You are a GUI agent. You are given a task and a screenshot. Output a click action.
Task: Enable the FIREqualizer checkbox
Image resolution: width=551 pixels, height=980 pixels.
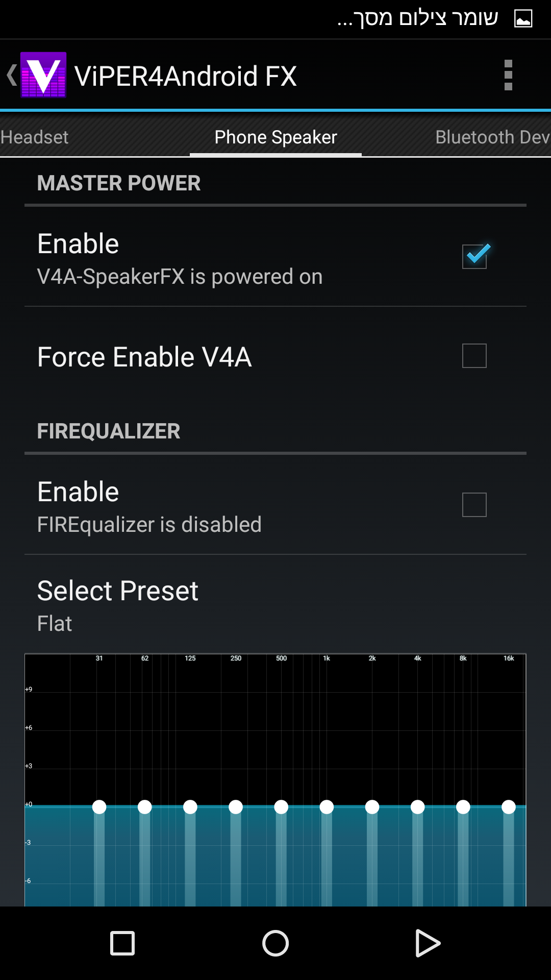pos(474,505)
